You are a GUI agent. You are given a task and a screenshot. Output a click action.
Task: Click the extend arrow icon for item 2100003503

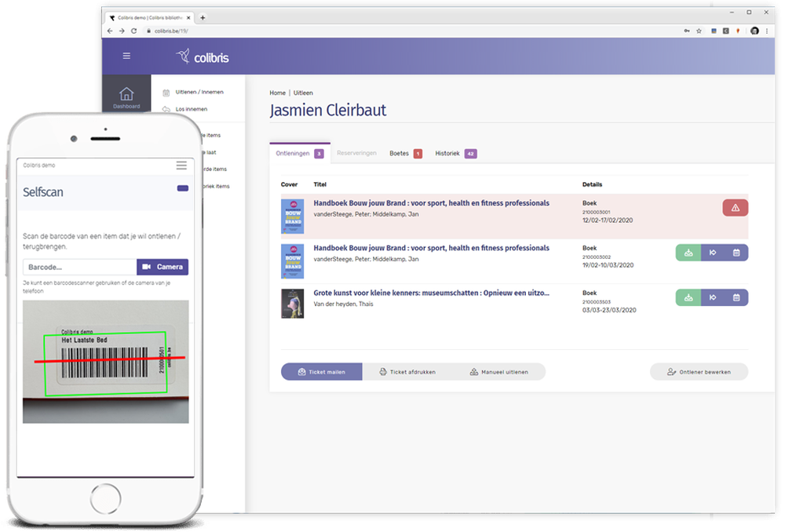[x=713, y=298]
